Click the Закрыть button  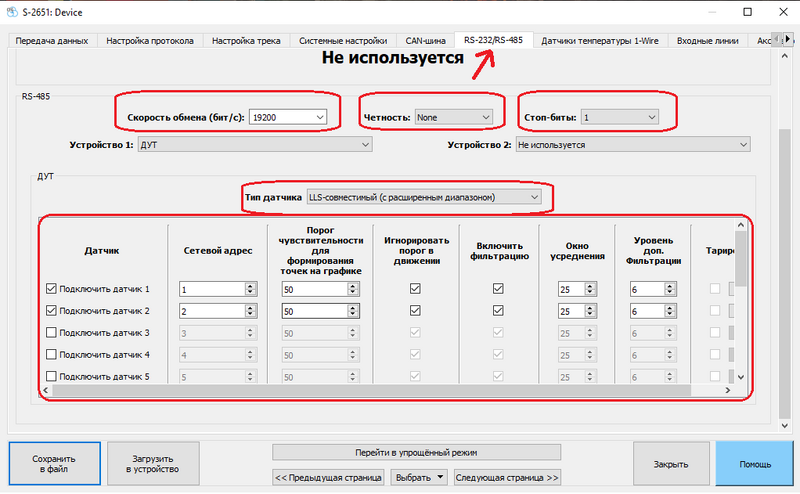tap(671, 464)
